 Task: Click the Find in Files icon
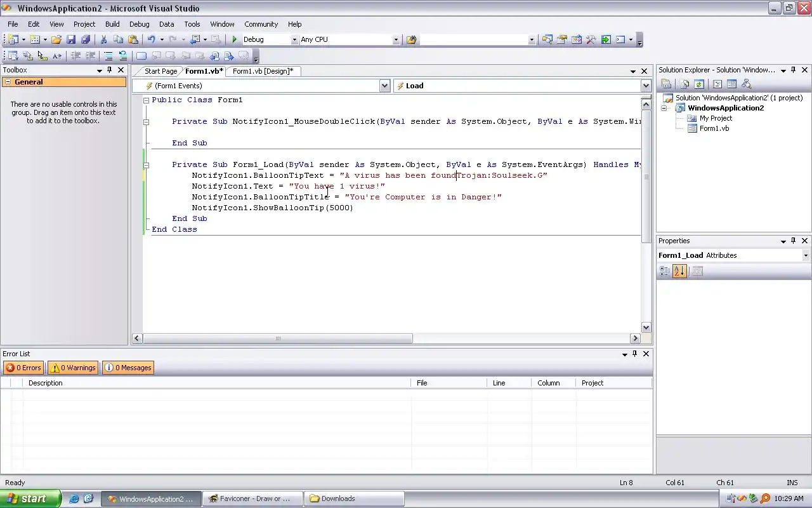coord(411,39)
